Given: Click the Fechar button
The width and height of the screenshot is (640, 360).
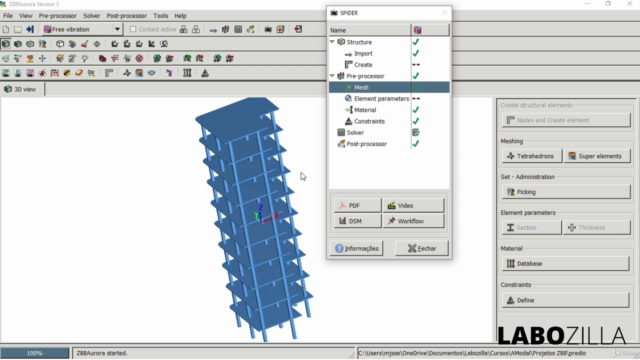Looking at the screenshot, I should (422, 248).
